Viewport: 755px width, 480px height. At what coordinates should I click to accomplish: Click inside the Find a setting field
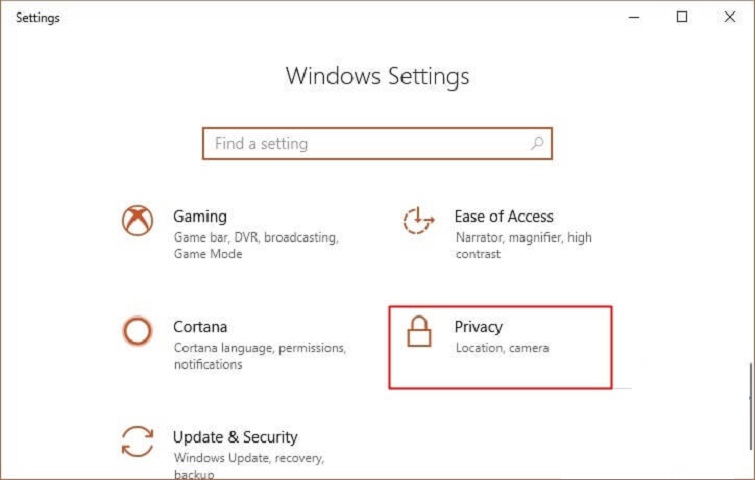[x=365, y=143]
